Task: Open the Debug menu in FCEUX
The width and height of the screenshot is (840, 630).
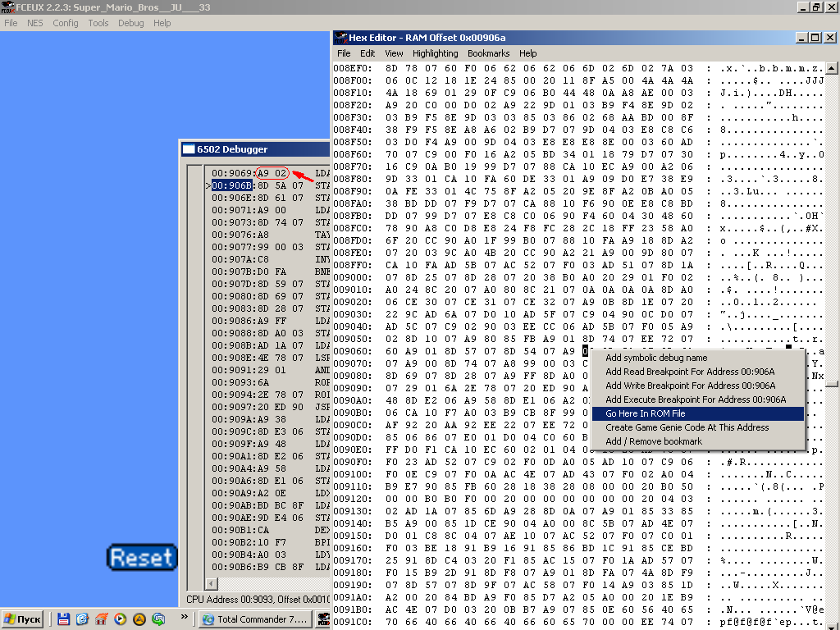Action: click(130, 23)
